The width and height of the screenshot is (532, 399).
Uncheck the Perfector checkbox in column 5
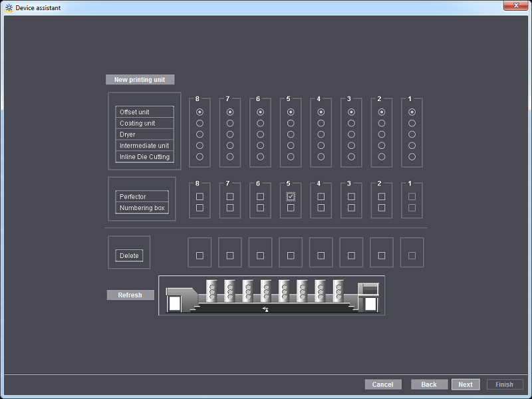click(290, 196)
